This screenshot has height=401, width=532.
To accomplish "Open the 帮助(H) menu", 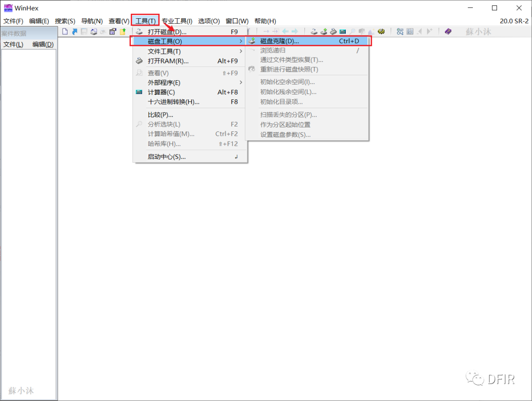I will coord(266,21).
